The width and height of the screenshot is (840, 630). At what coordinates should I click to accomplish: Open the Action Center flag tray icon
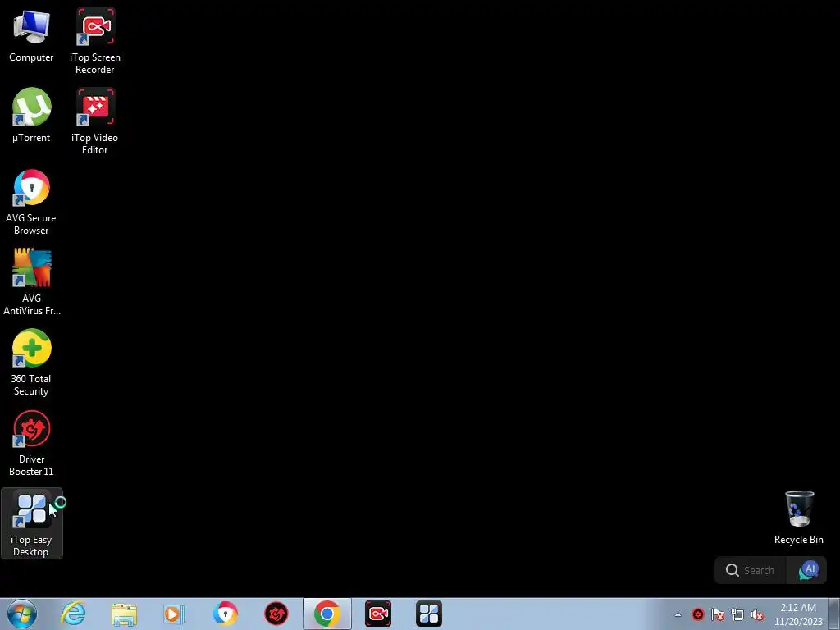718,614
